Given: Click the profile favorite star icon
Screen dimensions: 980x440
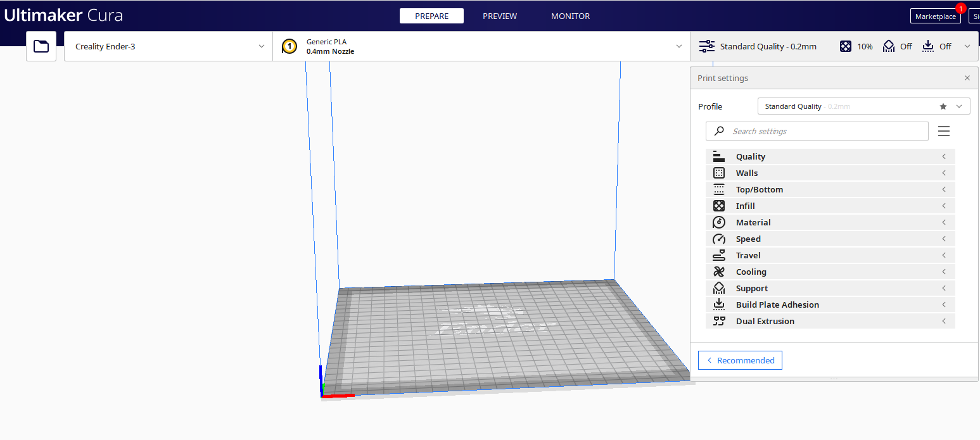Looking at the screenshot, I should point(943,106).
